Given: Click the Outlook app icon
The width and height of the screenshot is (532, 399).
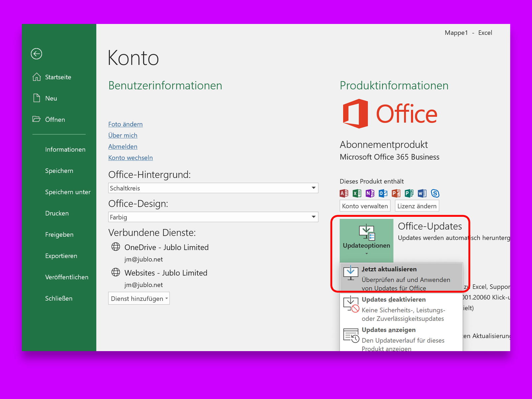Looking at the screenshot, I should pos(383,193).
